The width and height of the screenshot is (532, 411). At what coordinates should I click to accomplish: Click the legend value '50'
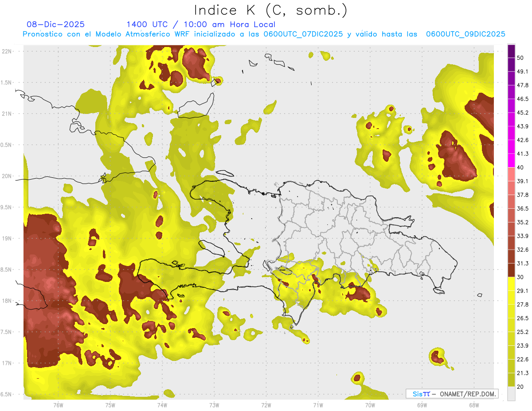pos(520,58)
